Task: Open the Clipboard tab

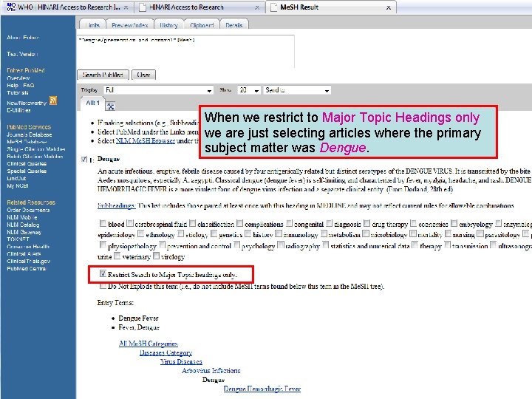Action: 202,25
